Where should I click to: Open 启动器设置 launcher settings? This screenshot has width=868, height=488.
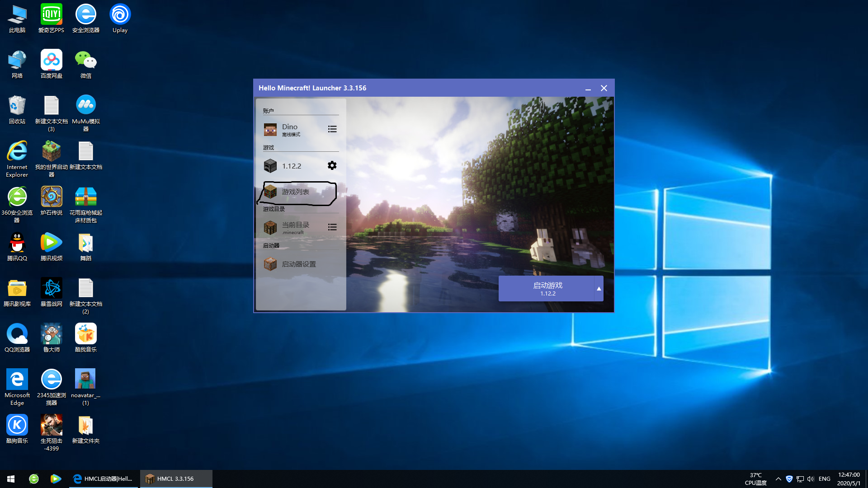point(301,264)
